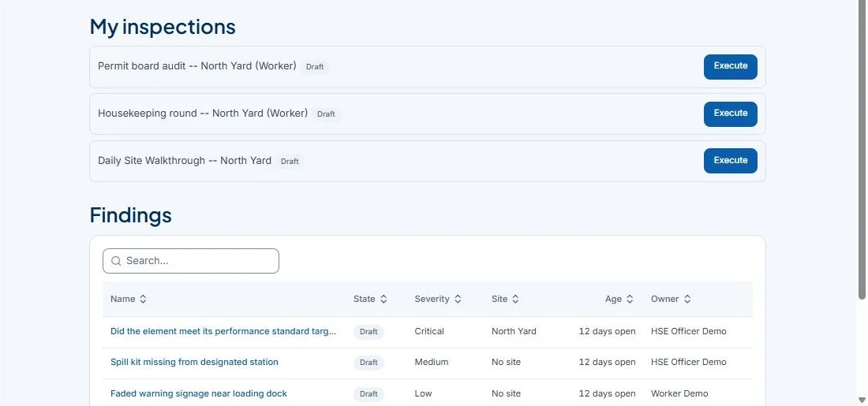Click 'No site' in Faded warning signage row

click(x=506, y=393)
